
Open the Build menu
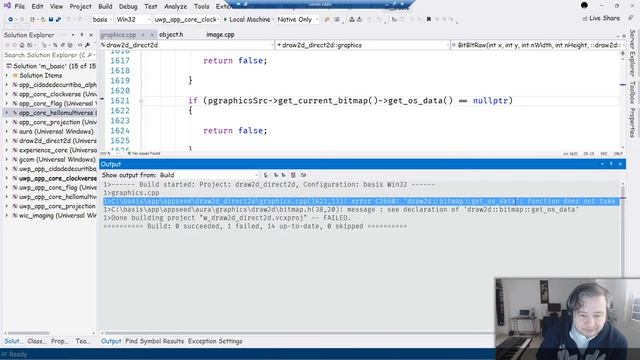click(x=105, y=7)
